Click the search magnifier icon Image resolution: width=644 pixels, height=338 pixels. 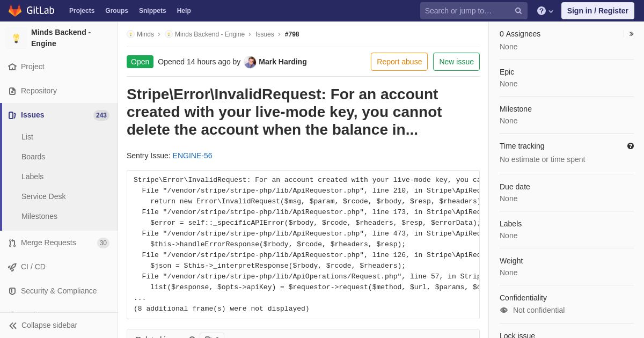[518, 11]
